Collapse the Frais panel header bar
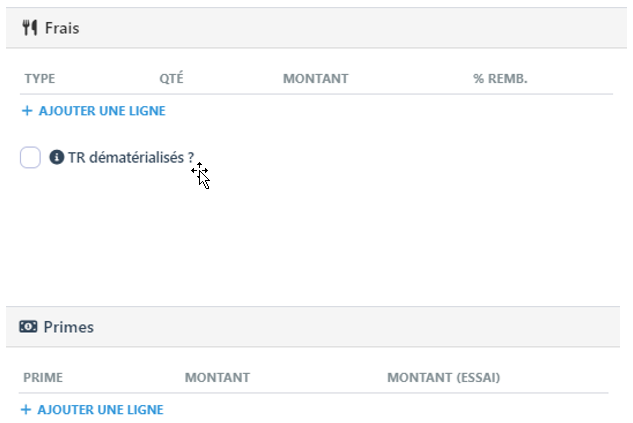The image size is (633, 423). [350, 28]
